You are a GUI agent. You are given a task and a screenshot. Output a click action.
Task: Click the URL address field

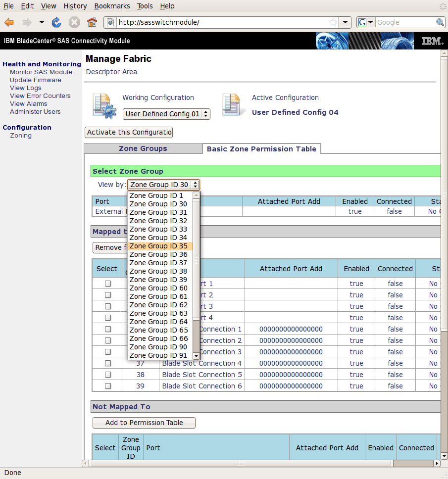223,22
